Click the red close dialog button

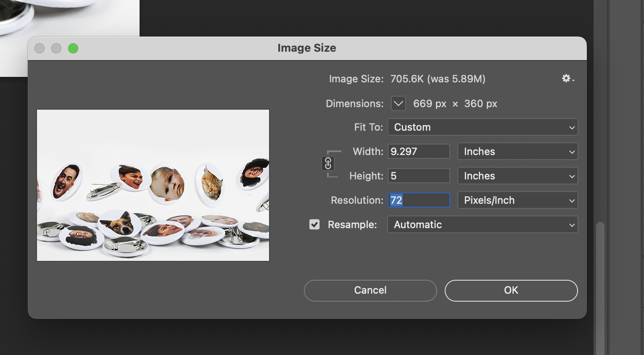point(39,48)
